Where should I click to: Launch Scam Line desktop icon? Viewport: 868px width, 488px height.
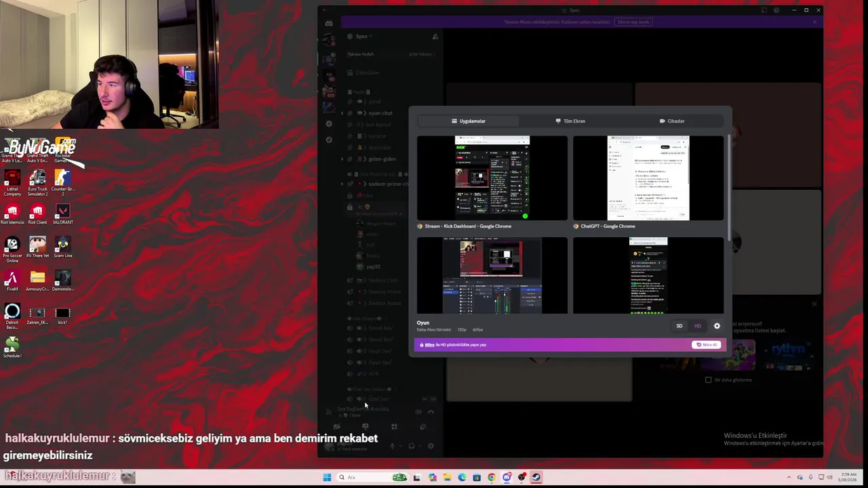(62, 247)
